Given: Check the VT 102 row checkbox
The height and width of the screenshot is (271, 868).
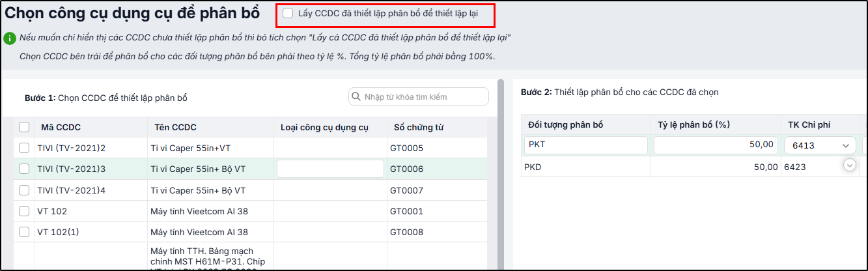Looking at the screenshot, I should point(24,211).
